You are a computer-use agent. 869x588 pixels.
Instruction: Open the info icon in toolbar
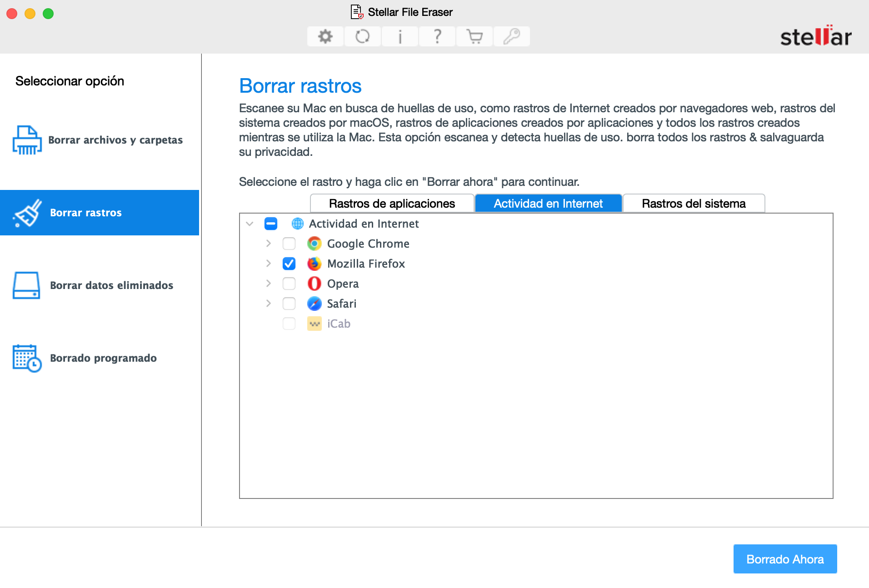400,36
